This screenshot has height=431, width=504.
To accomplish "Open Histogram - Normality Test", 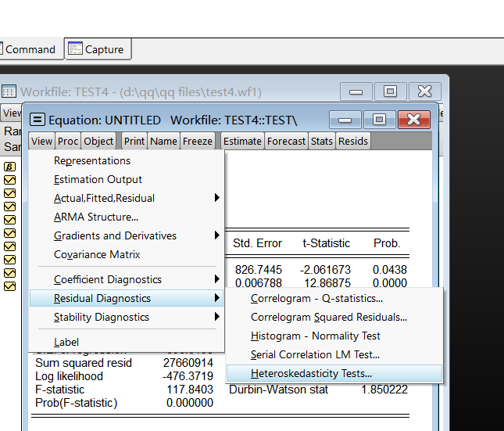I will [315, 336].
